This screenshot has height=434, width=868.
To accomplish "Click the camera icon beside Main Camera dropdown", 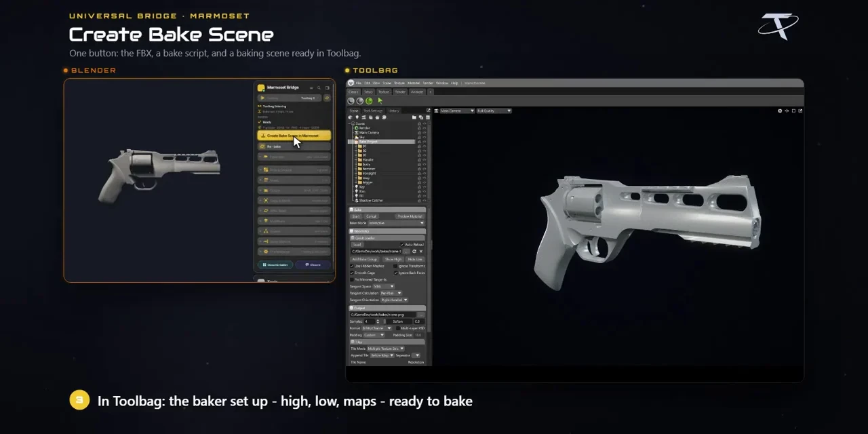I will pos(436,111).
